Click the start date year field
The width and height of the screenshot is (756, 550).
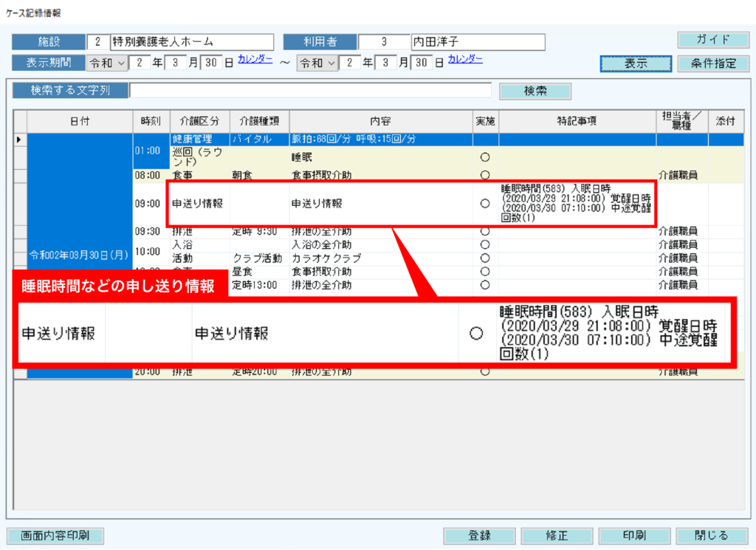pyautogui.click(x=140, y=63)
